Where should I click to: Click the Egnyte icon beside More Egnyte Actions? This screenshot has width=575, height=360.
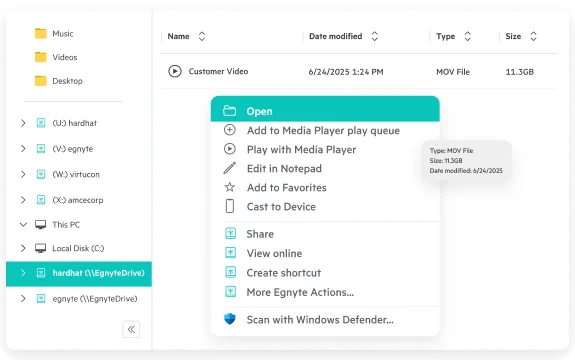pyautogui.click(x=230, y=291)
